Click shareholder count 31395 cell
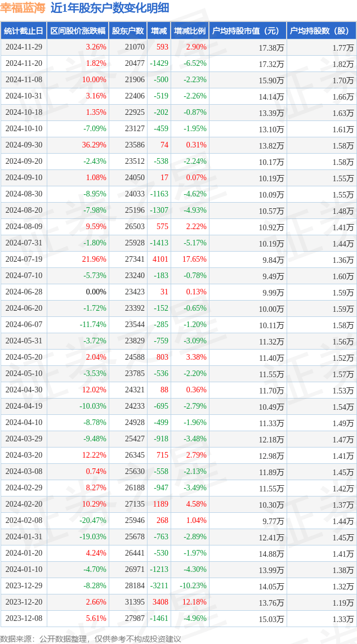This screenshot has width=357, height=644. [135, 602]
